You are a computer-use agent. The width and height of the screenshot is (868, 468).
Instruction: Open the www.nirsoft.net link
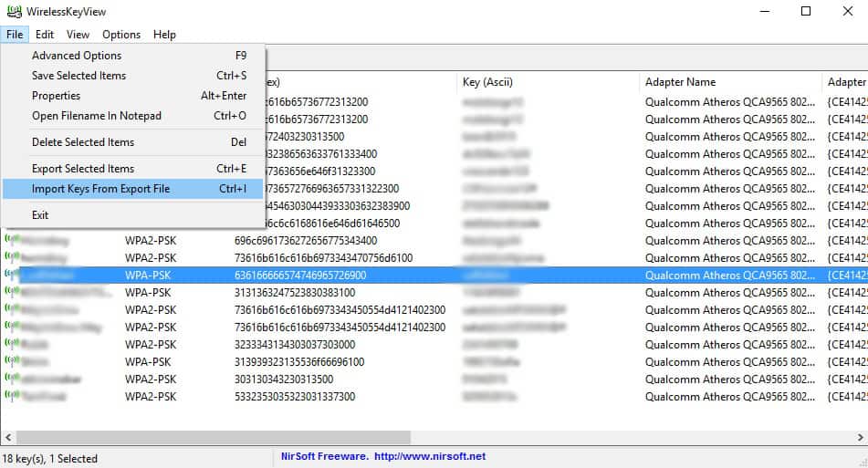[430, 456]
